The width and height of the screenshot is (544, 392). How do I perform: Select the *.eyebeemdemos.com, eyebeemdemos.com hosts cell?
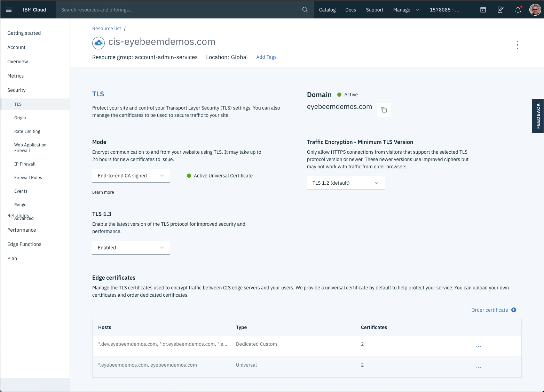tap(148, 365)
